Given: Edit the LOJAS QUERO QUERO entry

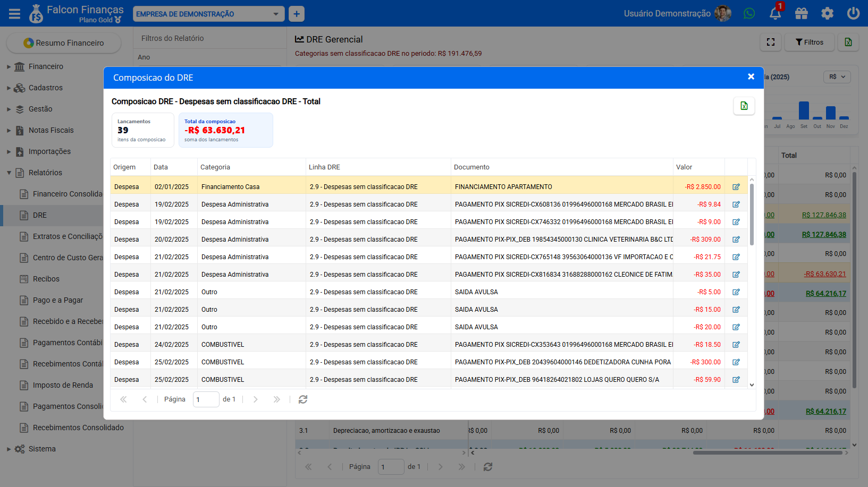Looking at the screenshot, I should [736, 380].
